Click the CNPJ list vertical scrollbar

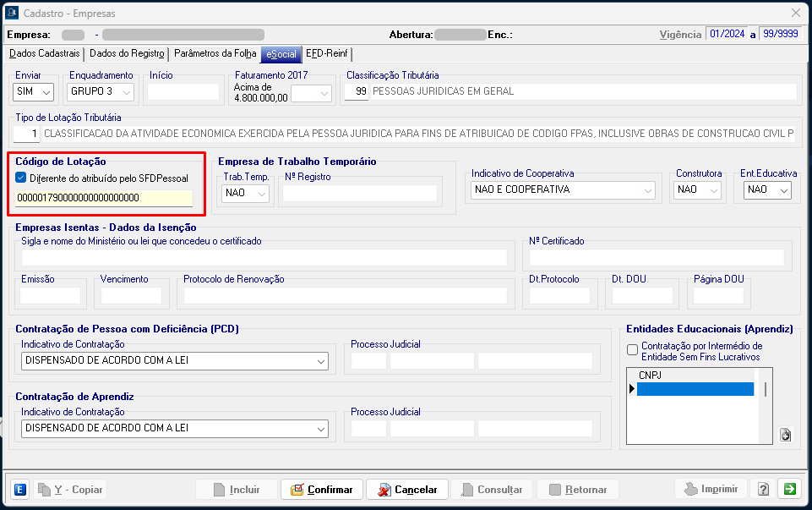coord(766,390)
